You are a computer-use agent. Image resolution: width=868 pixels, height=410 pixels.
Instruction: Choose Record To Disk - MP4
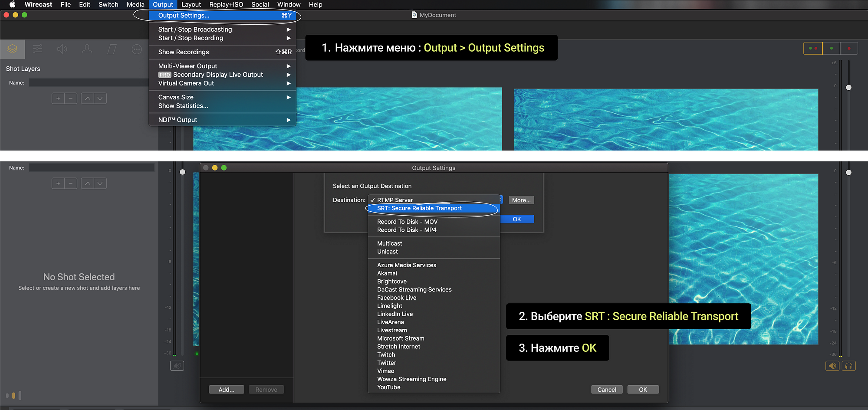[x=434, y=230]
